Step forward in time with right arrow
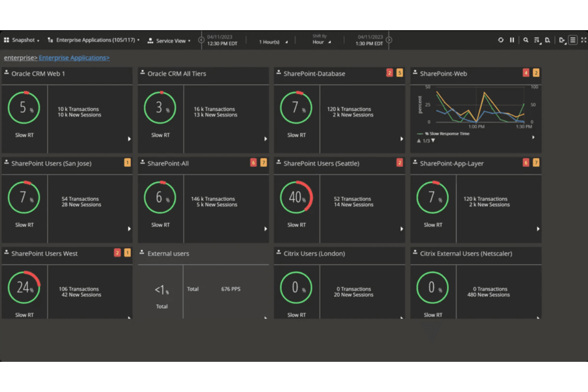The image size is (588, 392). coord(389,40)
